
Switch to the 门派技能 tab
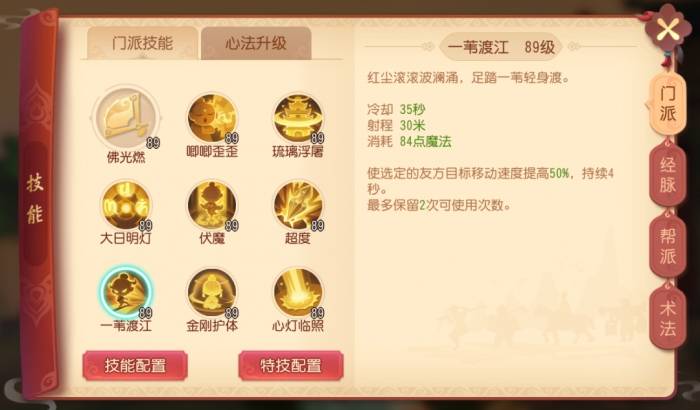(x=142, y=43)
